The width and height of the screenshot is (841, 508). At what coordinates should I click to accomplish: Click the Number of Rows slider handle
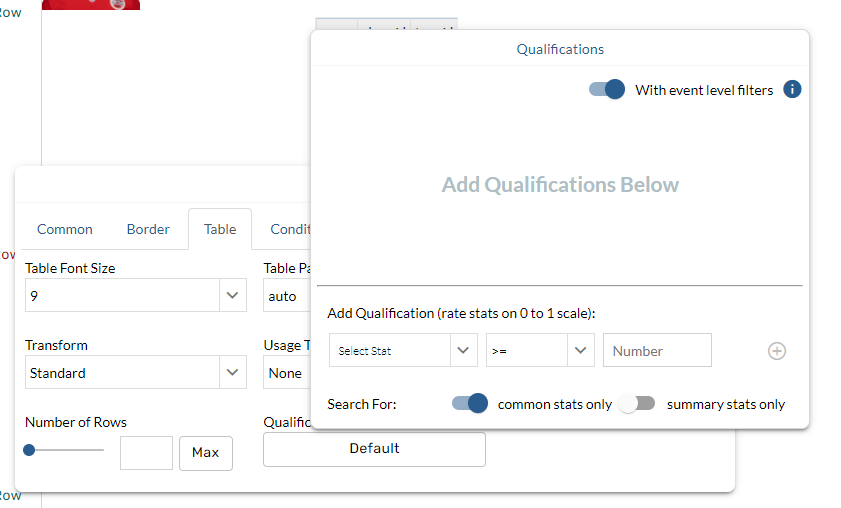pyautogui.click(x=29, y=450)
